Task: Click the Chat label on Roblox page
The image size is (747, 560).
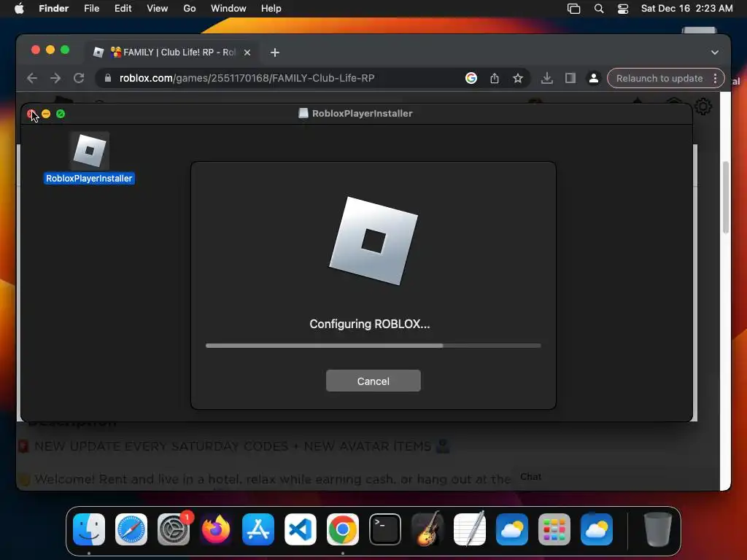Action: [531, 476]
